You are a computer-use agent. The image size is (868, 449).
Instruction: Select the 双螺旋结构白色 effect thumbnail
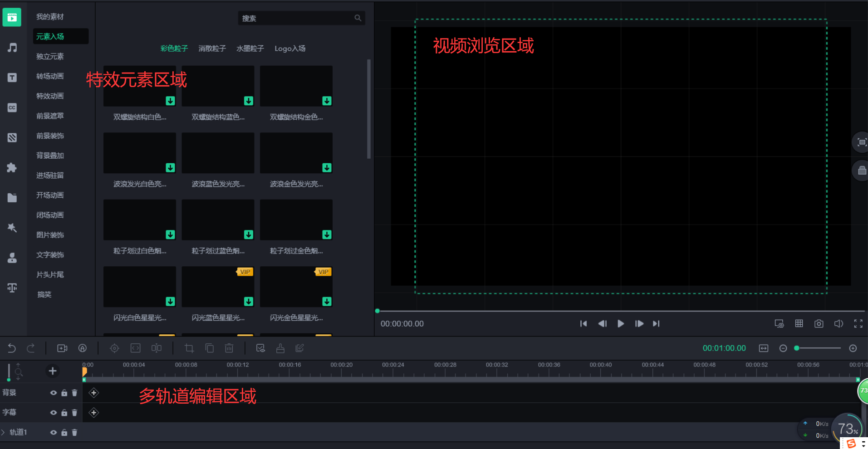(x=140, y=86)
